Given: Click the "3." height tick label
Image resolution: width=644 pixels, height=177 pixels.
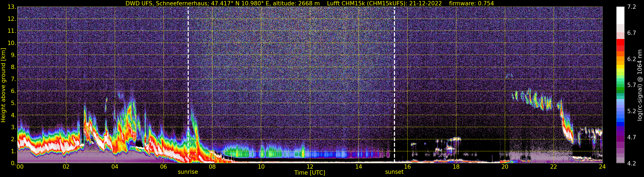Looking at the screenshot, I should click(13, 127).
